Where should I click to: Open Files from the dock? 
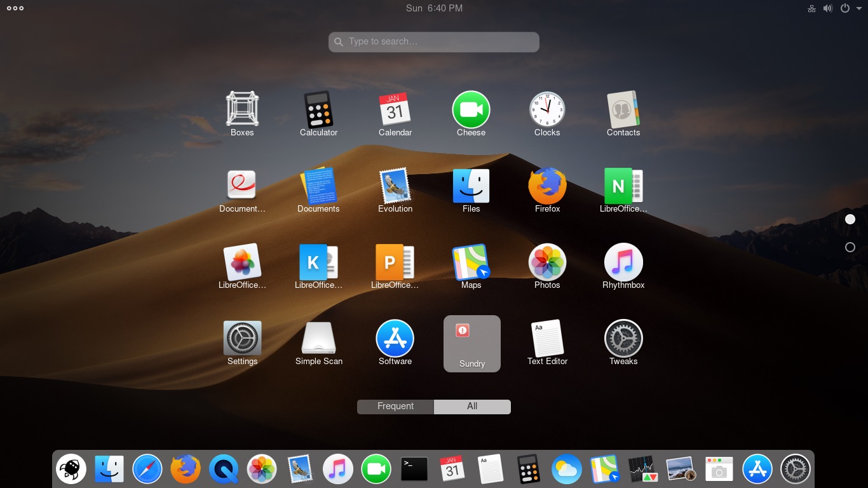[x=109, y=470]
